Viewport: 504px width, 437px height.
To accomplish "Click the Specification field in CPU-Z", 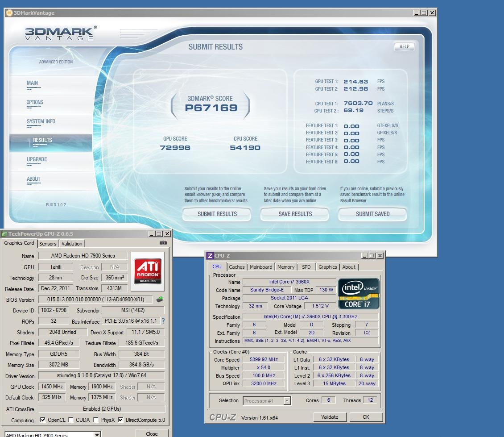I will 310,316.
